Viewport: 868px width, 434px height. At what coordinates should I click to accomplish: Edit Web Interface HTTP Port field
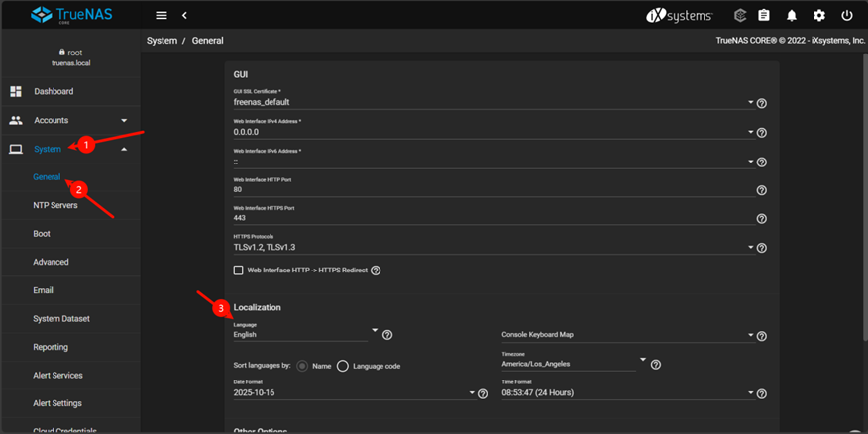click(494, 189)
